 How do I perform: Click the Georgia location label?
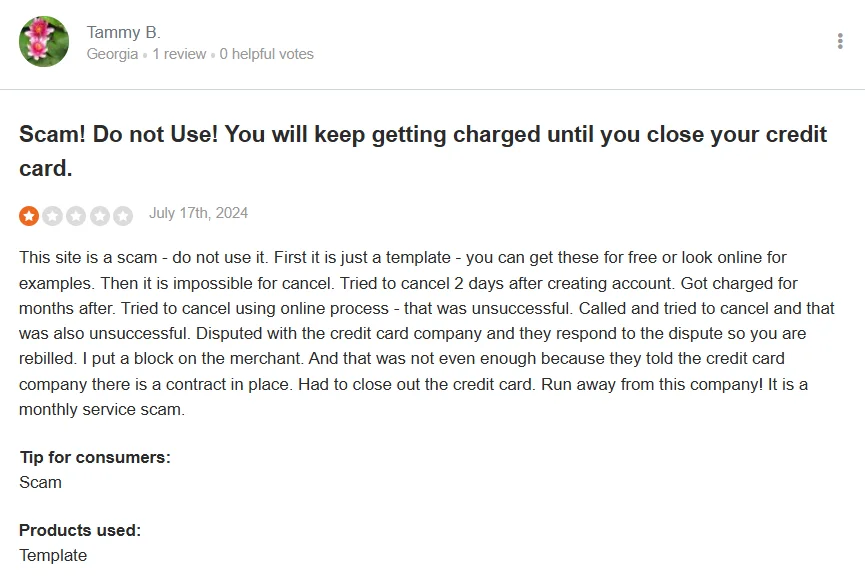tap(112, 54)
